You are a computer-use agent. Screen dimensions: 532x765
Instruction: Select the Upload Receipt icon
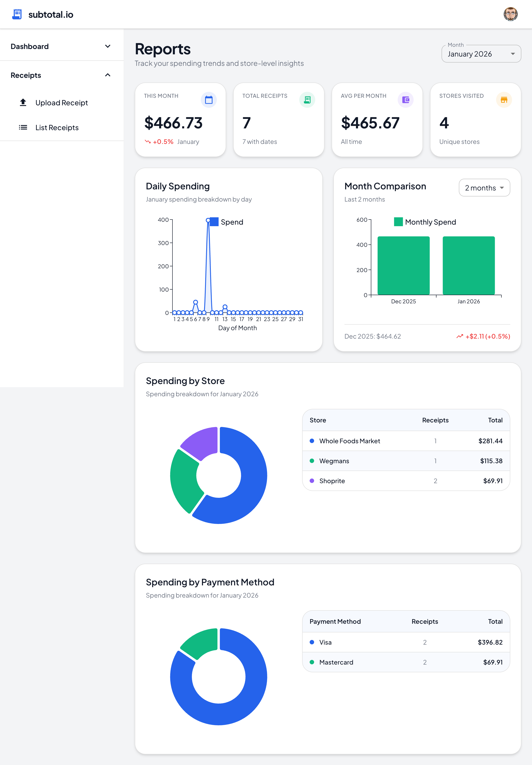point(23,102)
